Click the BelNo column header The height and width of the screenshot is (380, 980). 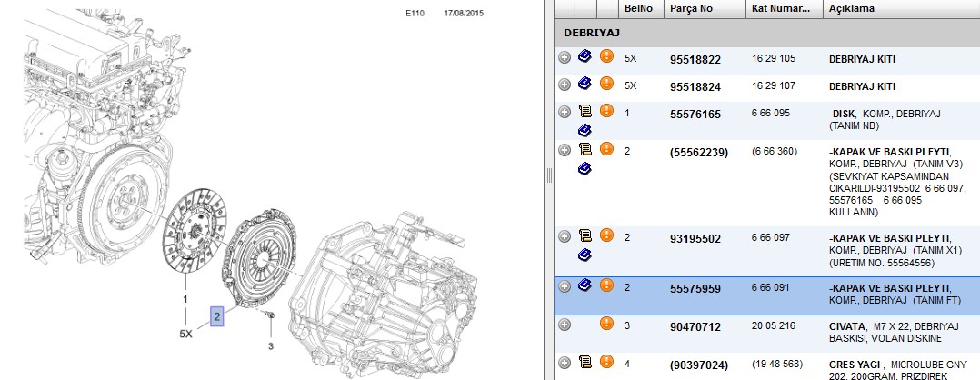641,9
